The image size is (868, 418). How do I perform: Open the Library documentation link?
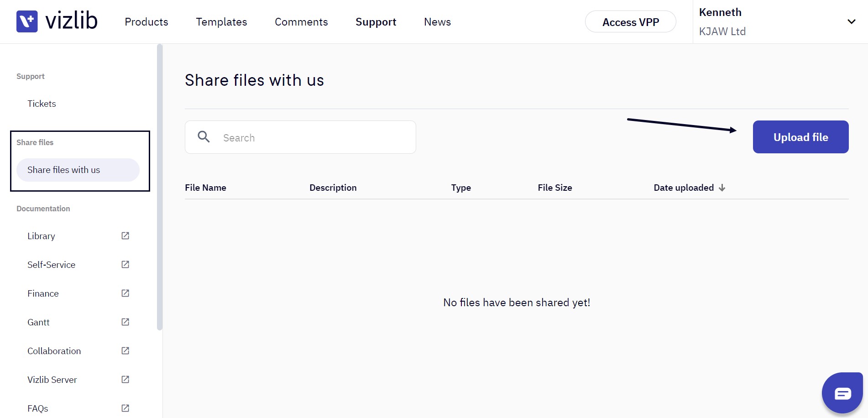click(41, 236)
